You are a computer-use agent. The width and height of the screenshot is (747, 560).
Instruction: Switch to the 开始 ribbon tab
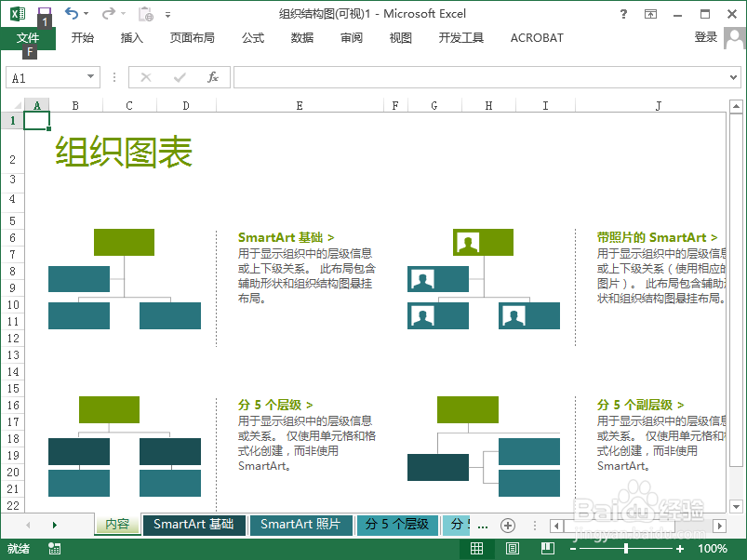tap(83, 37)
